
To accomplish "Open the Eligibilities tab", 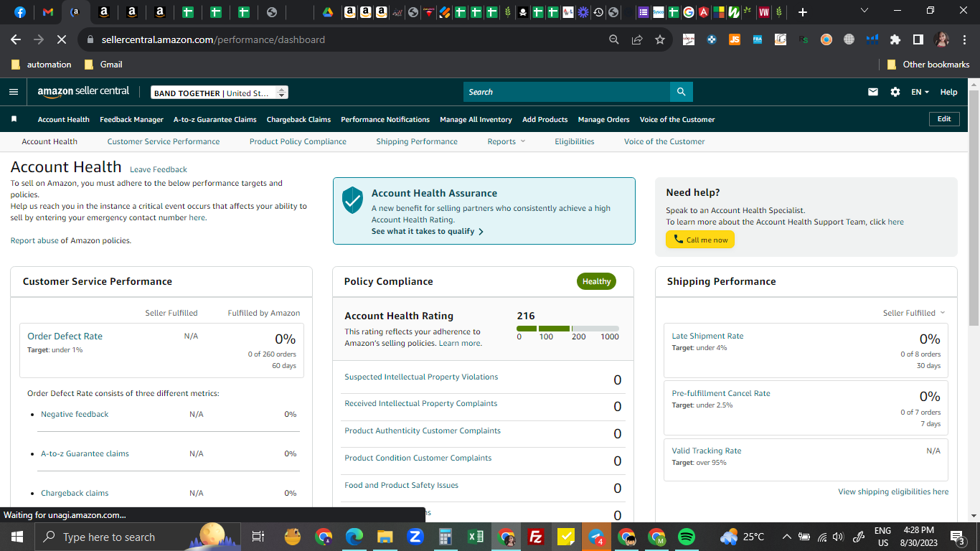I will (x=575, y=141).
